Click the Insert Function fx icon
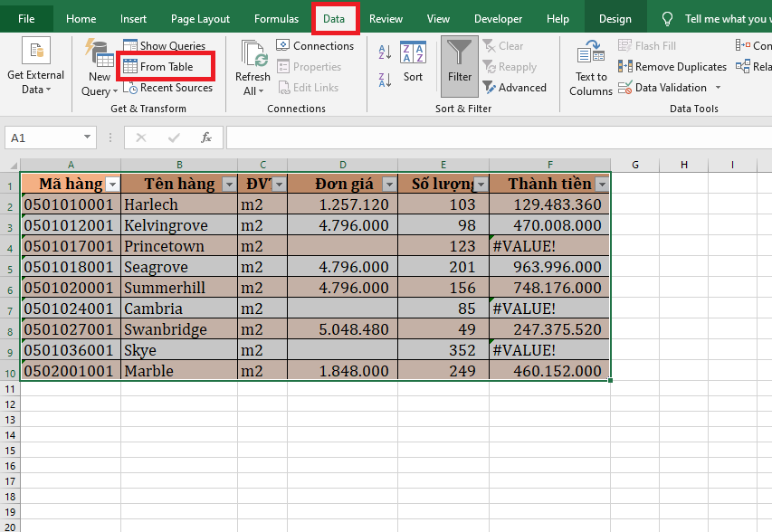The height and width of the screenshot is (532, 772). click(x=206, y=138)
